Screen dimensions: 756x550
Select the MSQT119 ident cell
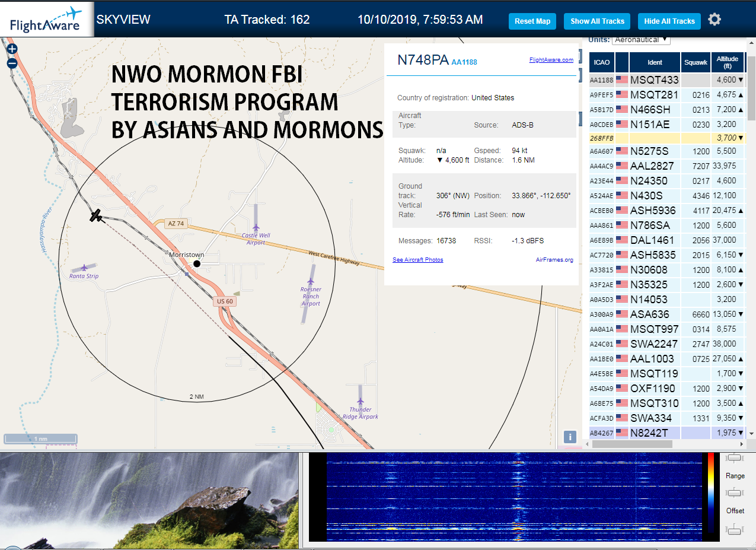point(655,373)
